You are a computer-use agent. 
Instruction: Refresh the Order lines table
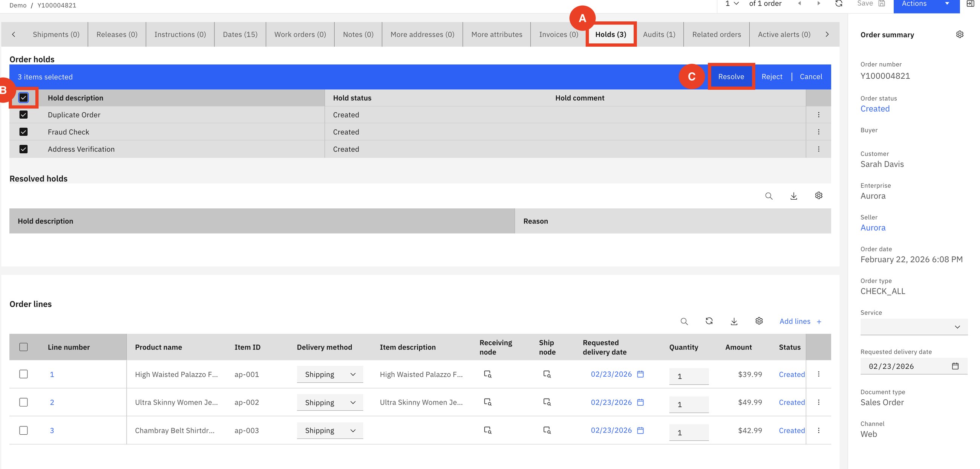pyautogui.click(x=709, y=321)
